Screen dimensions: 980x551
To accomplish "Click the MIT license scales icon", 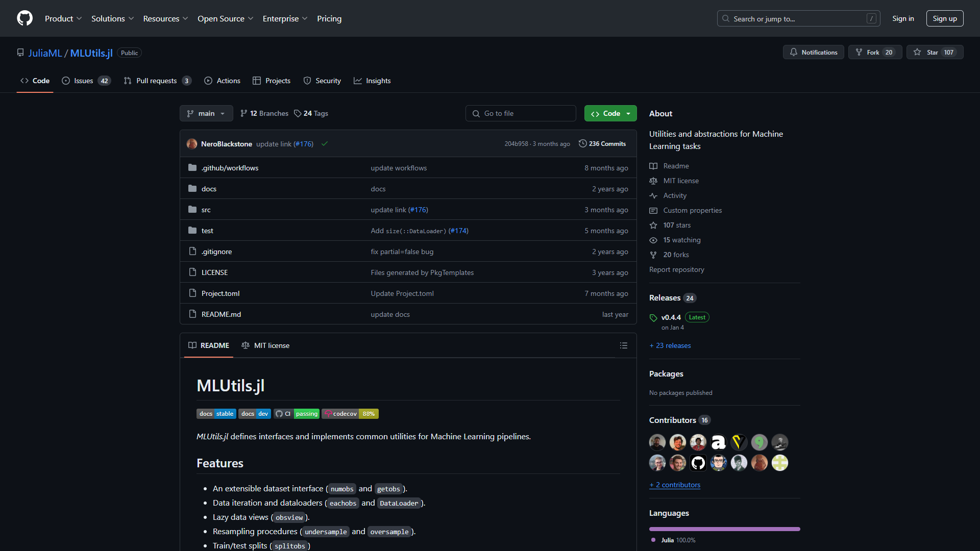I will point(653,181).
